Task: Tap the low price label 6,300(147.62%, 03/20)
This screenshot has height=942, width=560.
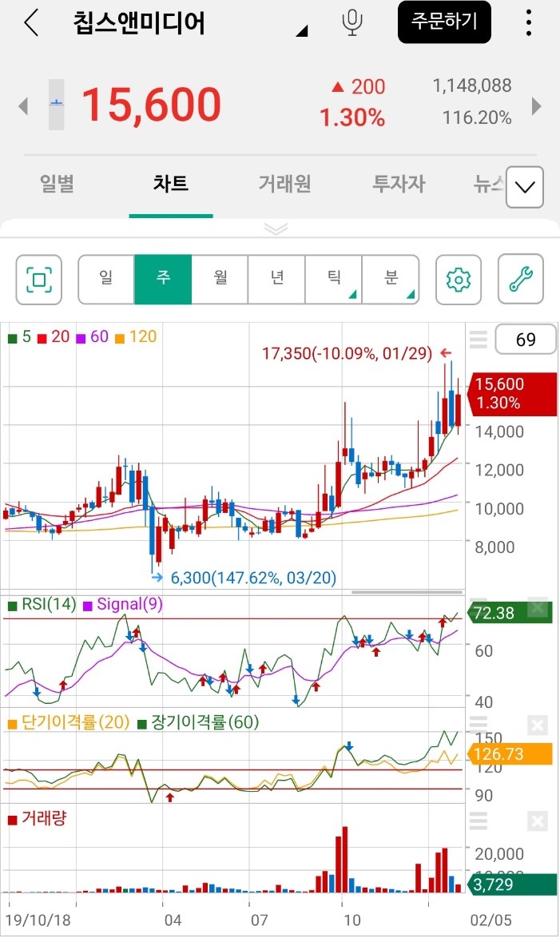Action: click(x=253, y=578)
